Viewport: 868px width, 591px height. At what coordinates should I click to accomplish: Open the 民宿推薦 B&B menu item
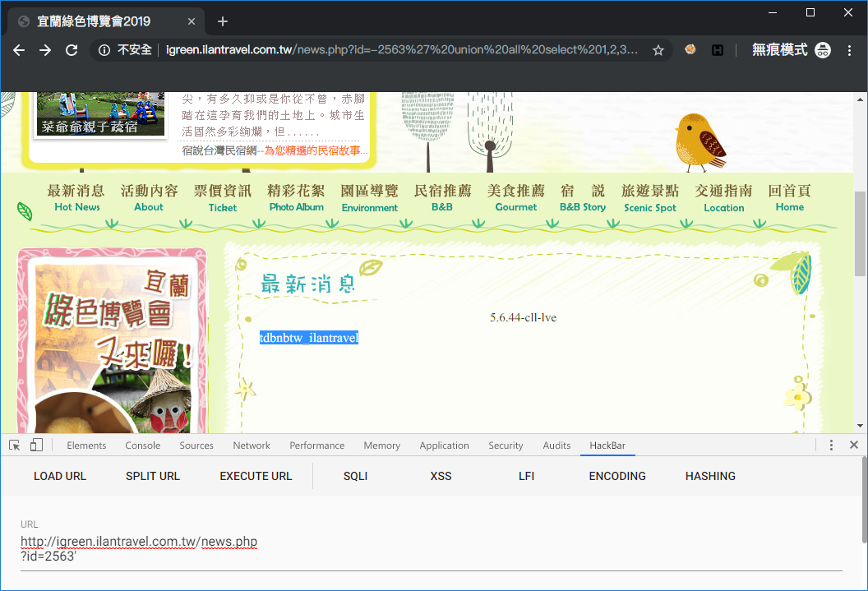tap(442, 198)
